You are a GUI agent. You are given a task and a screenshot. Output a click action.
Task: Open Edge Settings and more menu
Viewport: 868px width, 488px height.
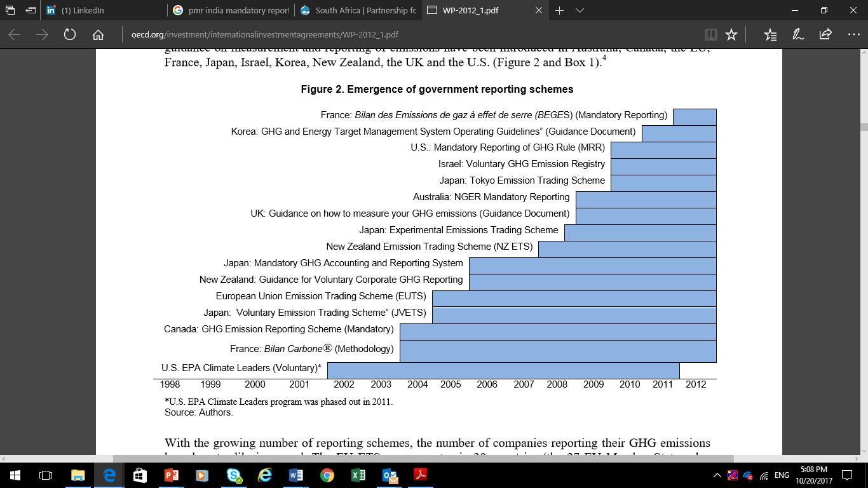(x=853, y=34)
